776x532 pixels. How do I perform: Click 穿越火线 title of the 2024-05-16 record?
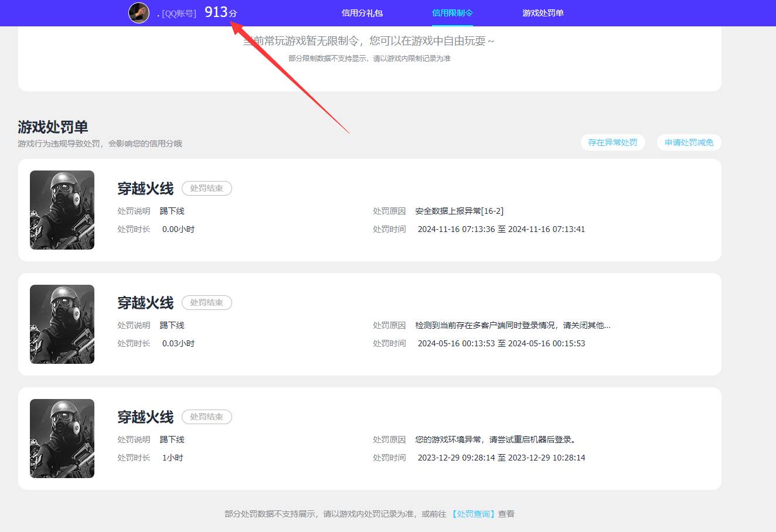coord(145,303)
